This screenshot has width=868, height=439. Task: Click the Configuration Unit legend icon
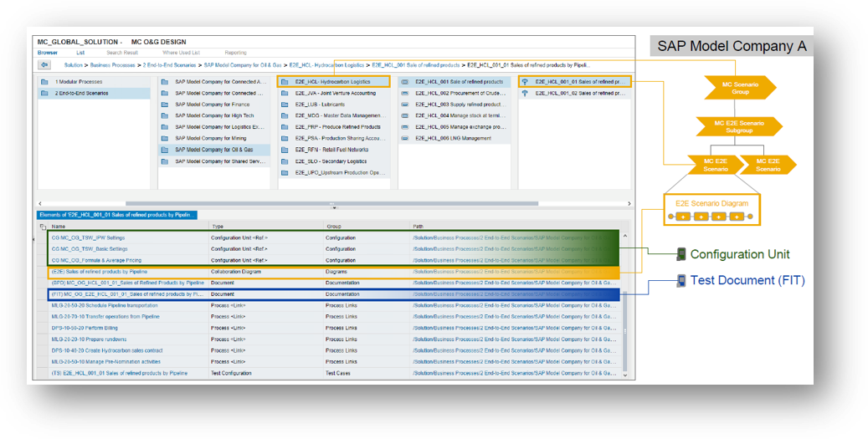681,254
